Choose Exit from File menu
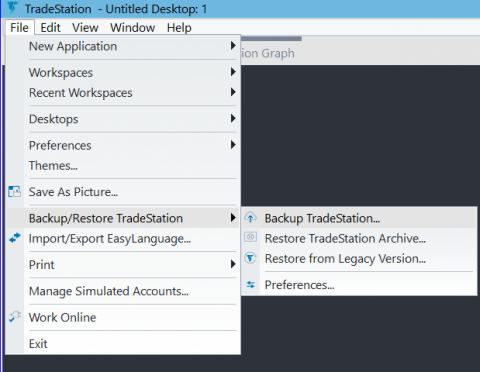 click(123, 344)
